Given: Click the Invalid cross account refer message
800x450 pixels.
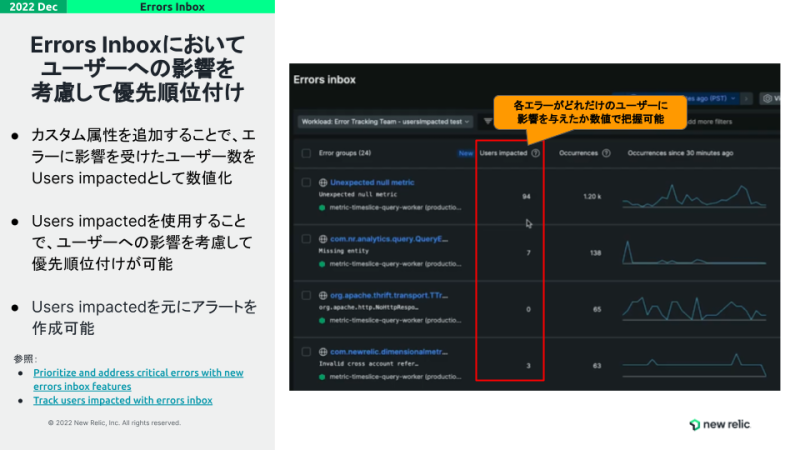Looking at the screenshot, I should click(x=368, y=364).
